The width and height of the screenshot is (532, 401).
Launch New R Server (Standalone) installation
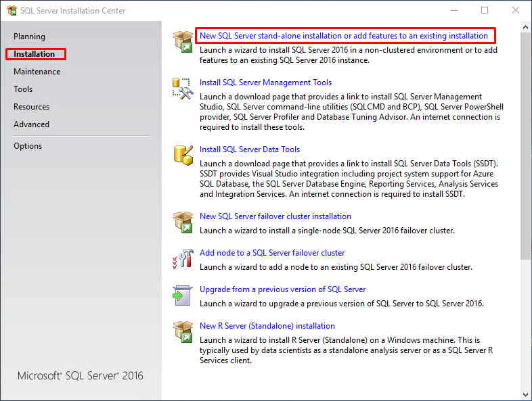coord(267,326)
